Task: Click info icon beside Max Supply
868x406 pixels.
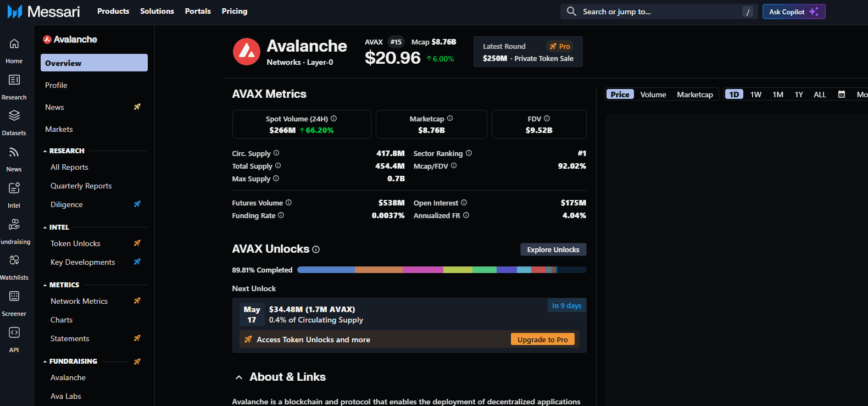Action: click(x=276, y=179)
